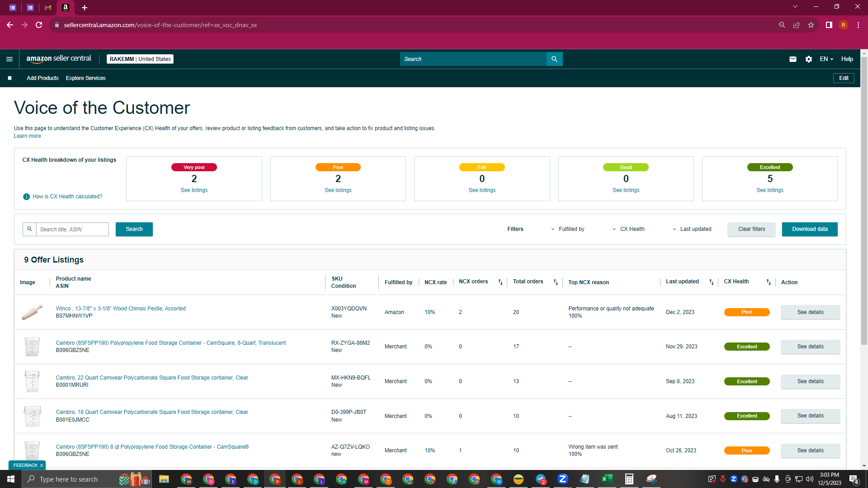
Task: See listings under Fair
Action: coord(482,190)
